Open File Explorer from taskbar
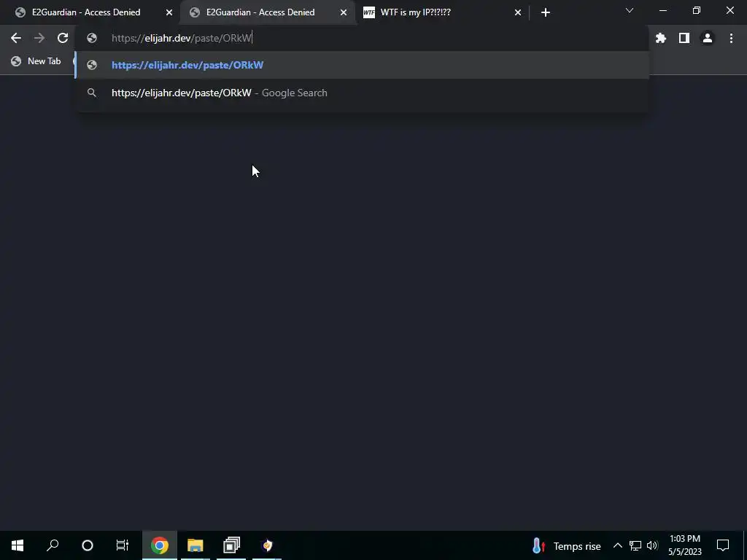This screenshot has height=560, width=747. 196,545
